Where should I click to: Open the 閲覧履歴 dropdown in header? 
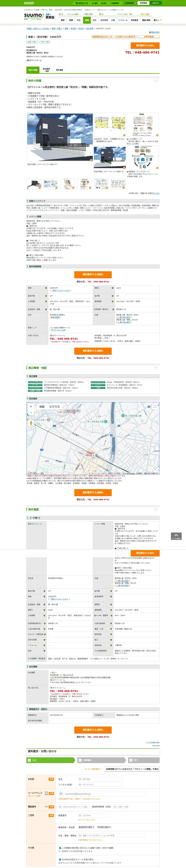tap(130, 3)
